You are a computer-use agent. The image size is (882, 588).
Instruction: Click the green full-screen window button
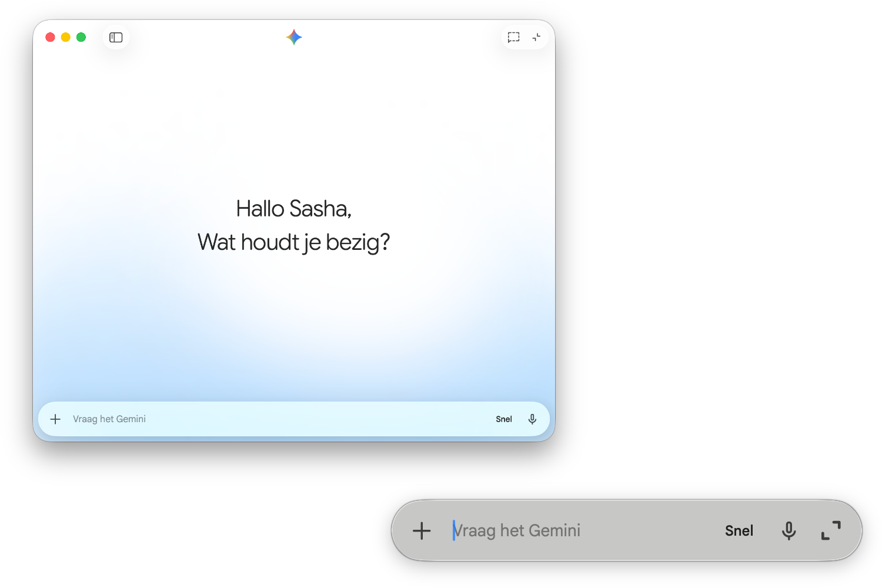[x=81, y=38]
